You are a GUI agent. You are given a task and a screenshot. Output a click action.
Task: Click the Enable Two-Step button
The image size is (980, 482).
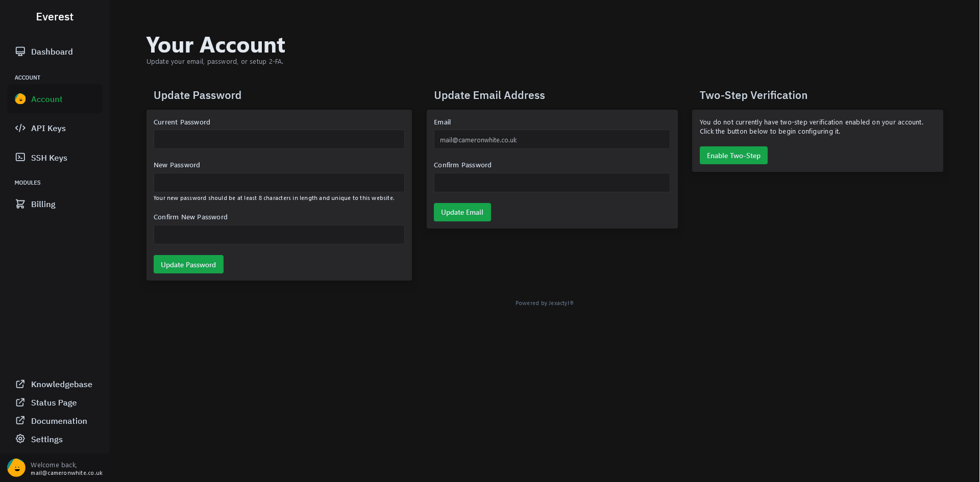coord(733,156)
